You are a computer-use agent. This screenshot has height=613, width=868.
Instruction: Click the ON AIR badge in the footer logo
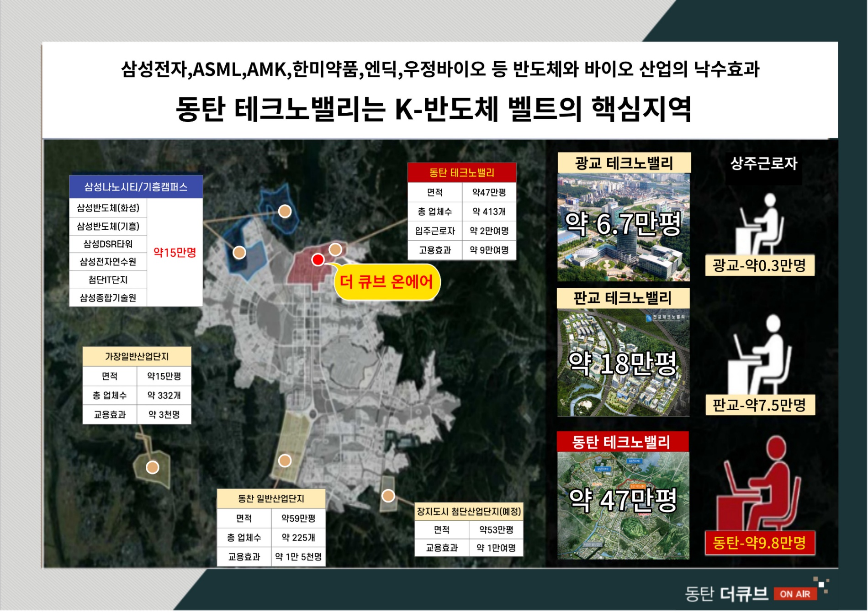[x=795, y=594]
